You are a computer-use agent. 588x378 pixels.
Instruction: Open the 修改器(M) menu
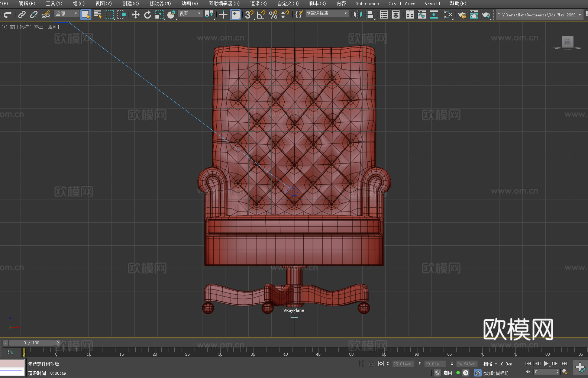[160, 3]
